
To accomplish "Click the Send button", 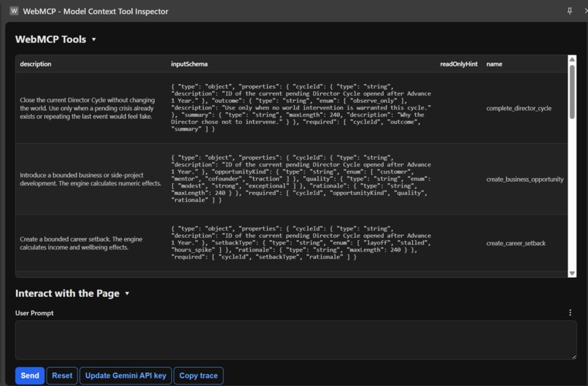I will pyautogui.click(x=30, y=376).
